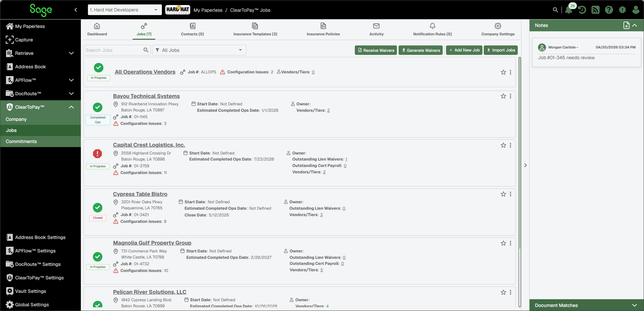Click the Generate Waivers button

tap(421, 50)
